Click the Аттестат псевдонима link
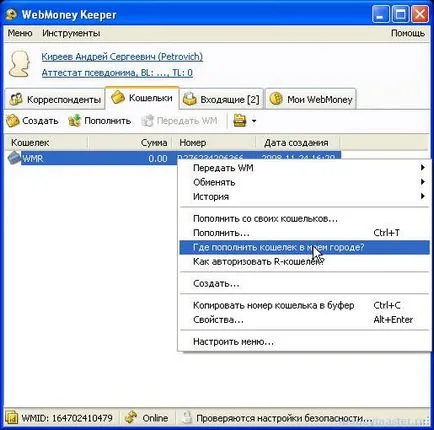Image resolution: width=434 pixels, height=430 pixels. click(x=117, y=73)
